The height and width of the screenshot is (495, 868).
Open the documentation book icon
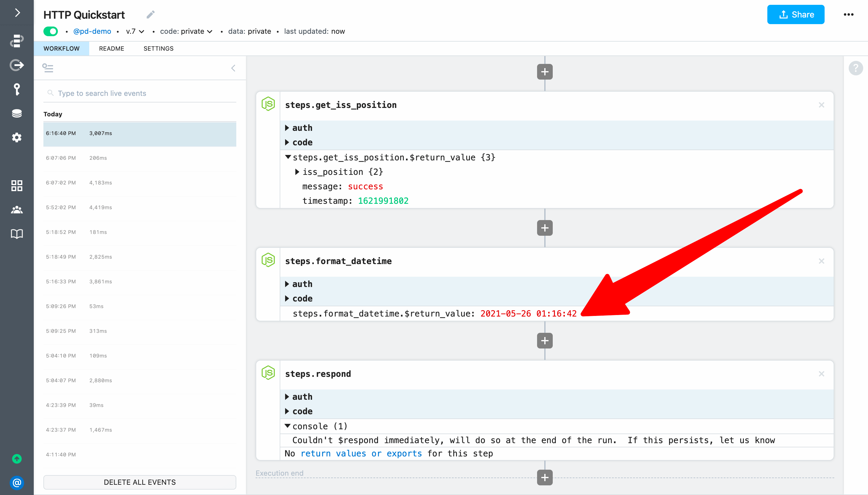[17, 234]
